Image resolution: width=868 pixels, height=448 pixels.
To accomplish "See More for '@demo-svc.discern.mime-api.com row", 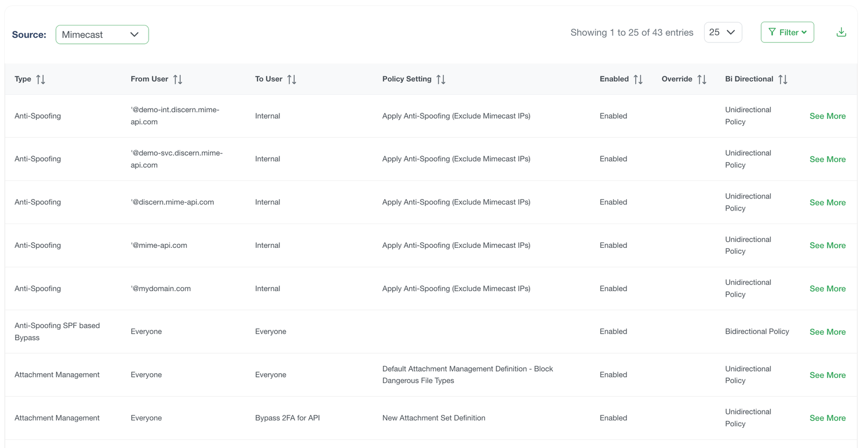I will coord(827,159).
